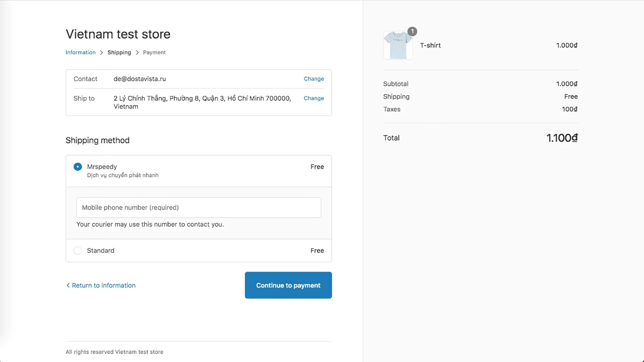The height and width of the screenshot is (362, 644).
Task: Click the order Total amount 1.100₫
Action: [562, 138]
